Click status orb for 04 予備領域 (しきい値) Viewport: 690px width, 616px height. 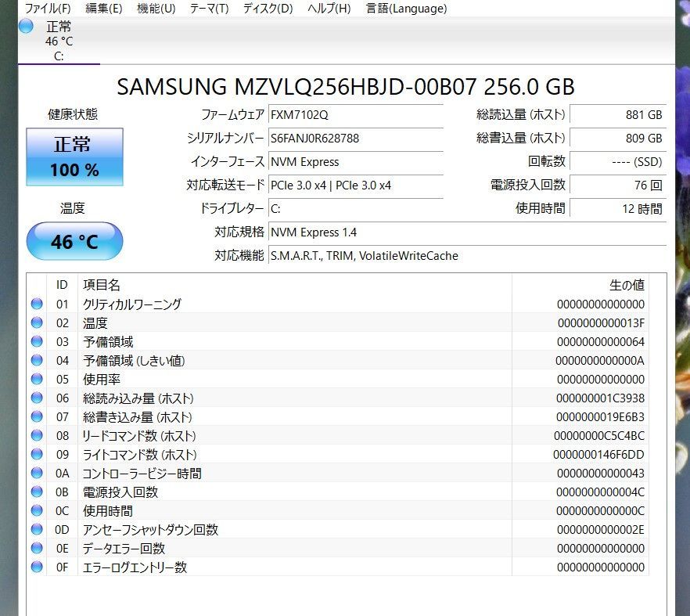point(37,360)
